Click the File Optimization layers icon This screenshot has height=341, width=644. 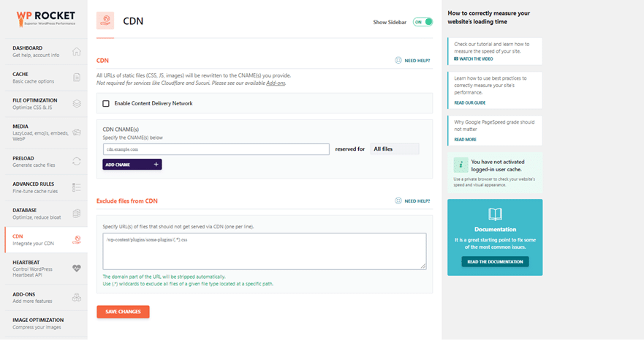coord(77,103)
